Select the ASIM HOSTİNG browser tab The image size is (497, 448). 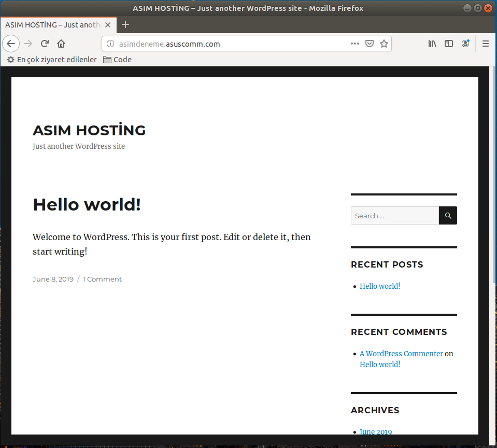point(59,25)
